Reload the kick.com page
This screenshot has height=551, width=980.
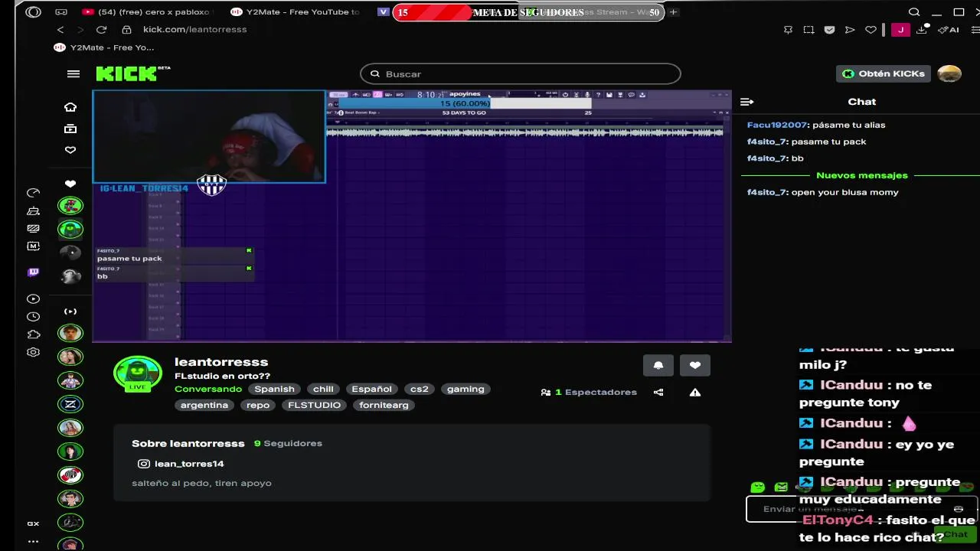click(101, 29)
